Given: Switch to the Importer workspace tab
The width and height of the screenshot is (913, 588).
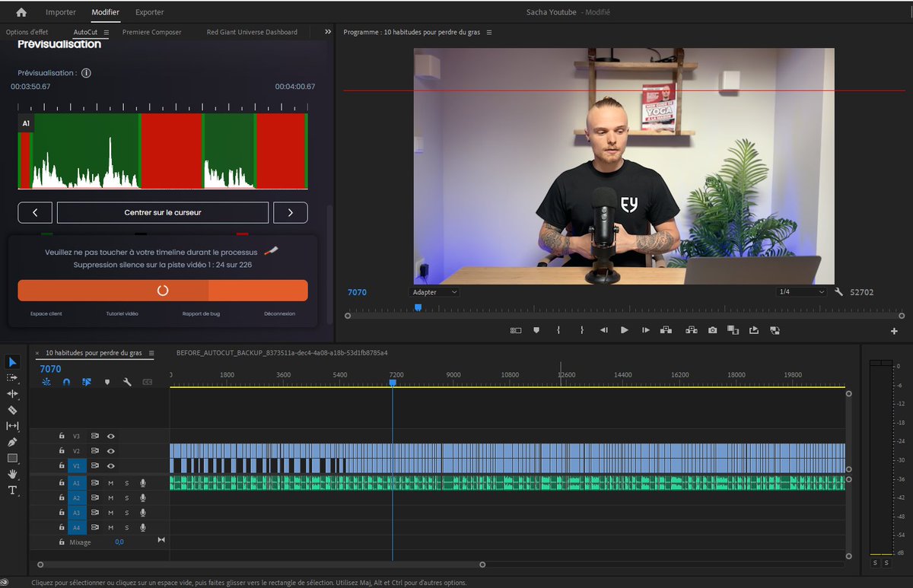Looking at the screenshot, I should coord(61,12).
